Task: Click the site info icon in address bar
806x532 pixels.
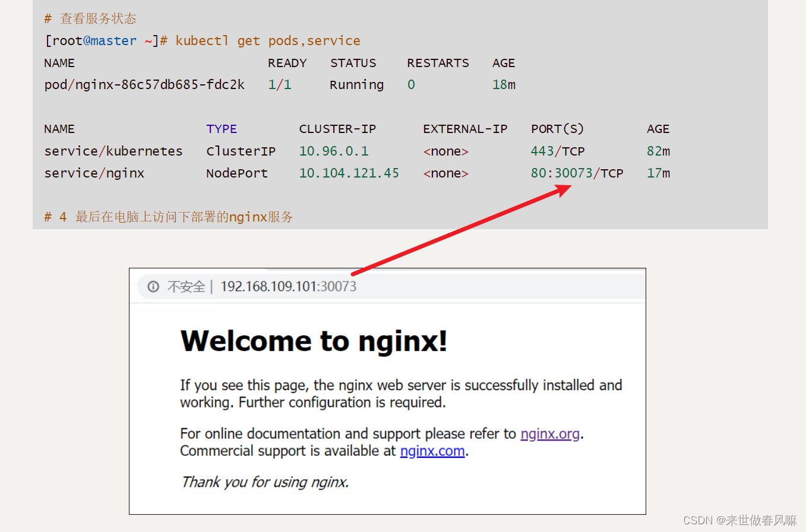Action: [x=153, y=287]
